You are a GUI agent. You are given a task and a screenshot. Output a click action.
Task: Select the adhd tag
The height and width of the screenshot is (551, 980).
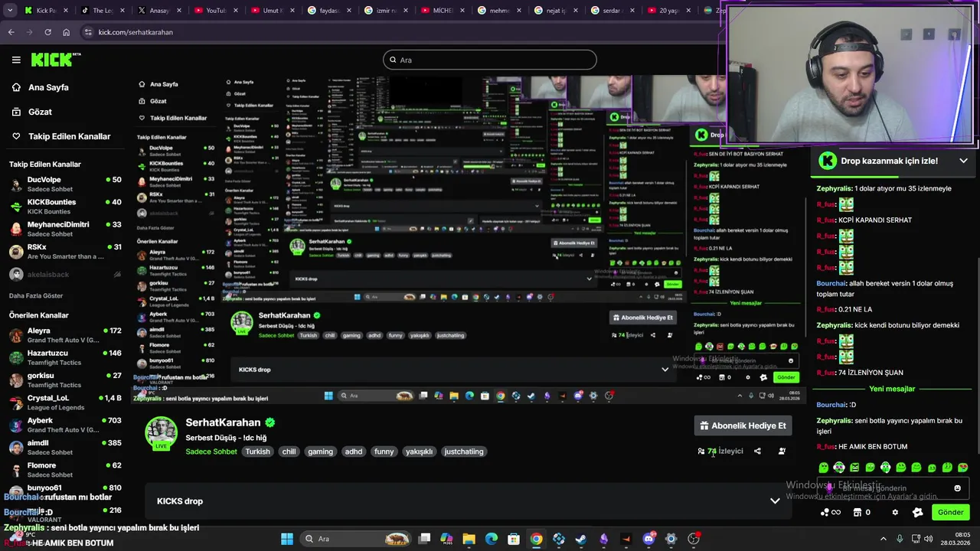[x=354, y=452]
